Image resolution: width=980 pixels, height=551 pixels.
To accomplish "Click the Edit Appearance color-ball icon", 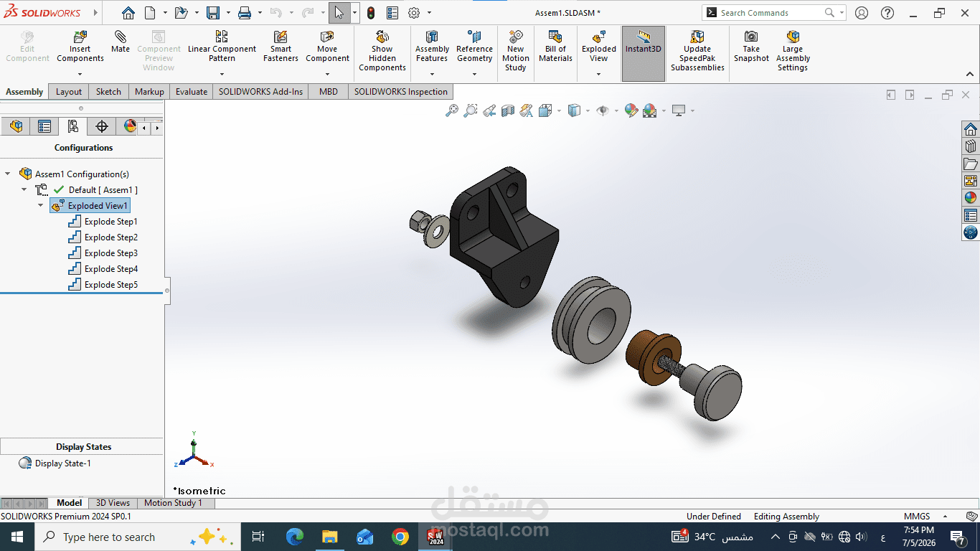I will pos(631,110).
